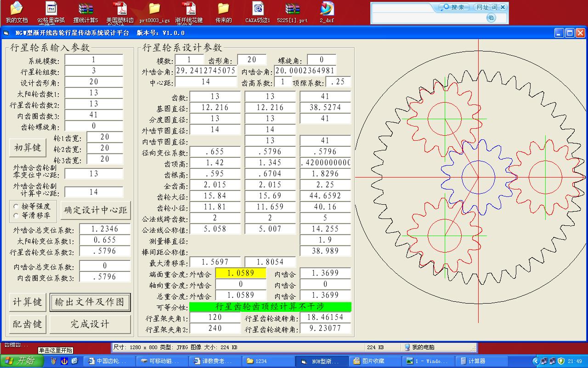Click the 我的电脑 status bar entry

click(419, 347)
